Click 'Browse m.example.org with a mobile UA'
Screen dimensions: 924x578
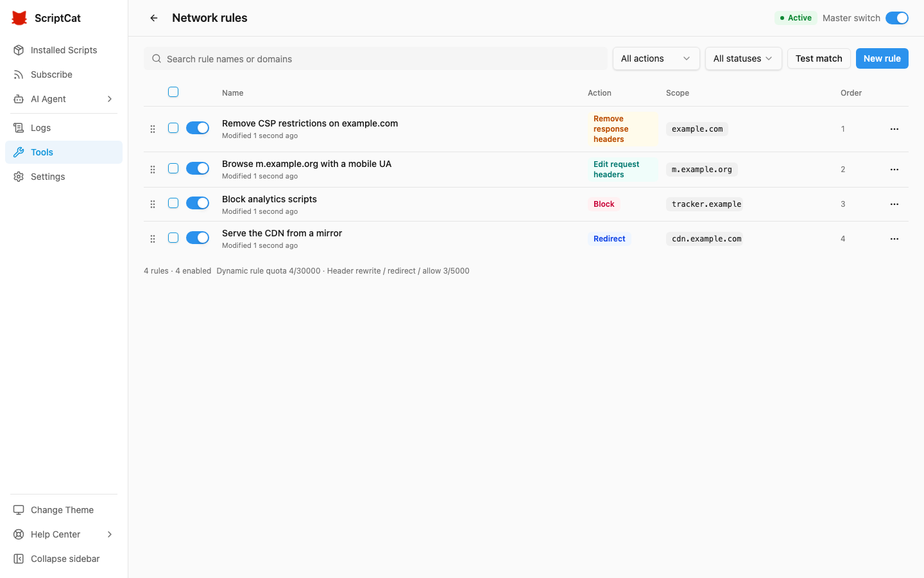pos(307,164)
